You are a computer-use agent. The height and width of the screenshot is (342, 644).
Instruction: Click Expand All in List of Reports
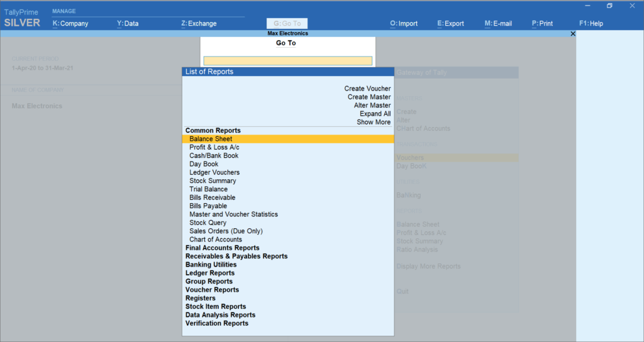375,114
